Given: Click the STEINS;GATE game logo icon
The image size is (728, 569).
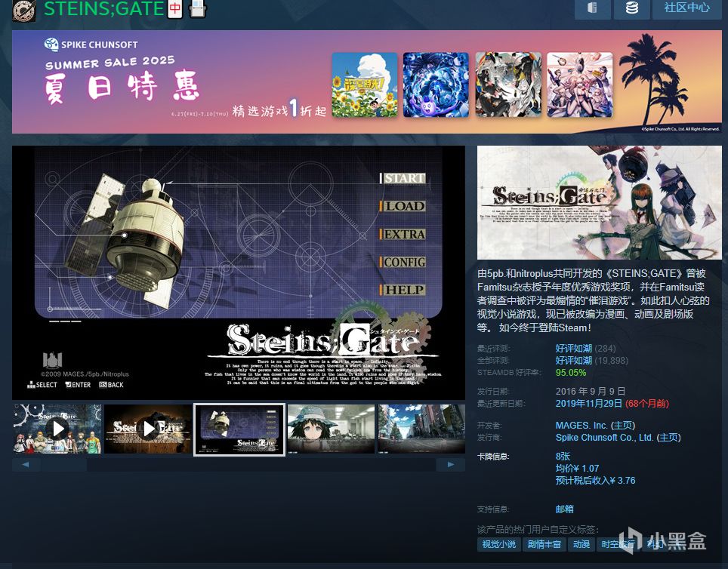Looking at the screenshot, I should tap(24, 11).
